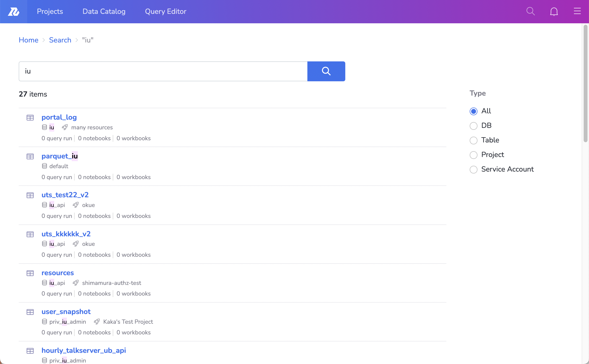Image resolution: width=589 pixels, height=364 pixels.
Task: Open the Projects menu item
Action: pyautogui.click(x=50, y=11)
